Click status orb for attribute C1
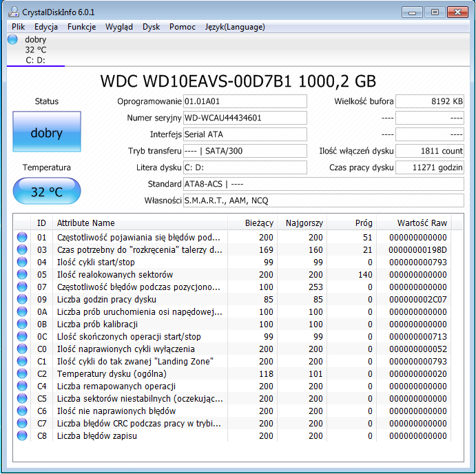Viewport: 476px width, 474px height. 22,361
